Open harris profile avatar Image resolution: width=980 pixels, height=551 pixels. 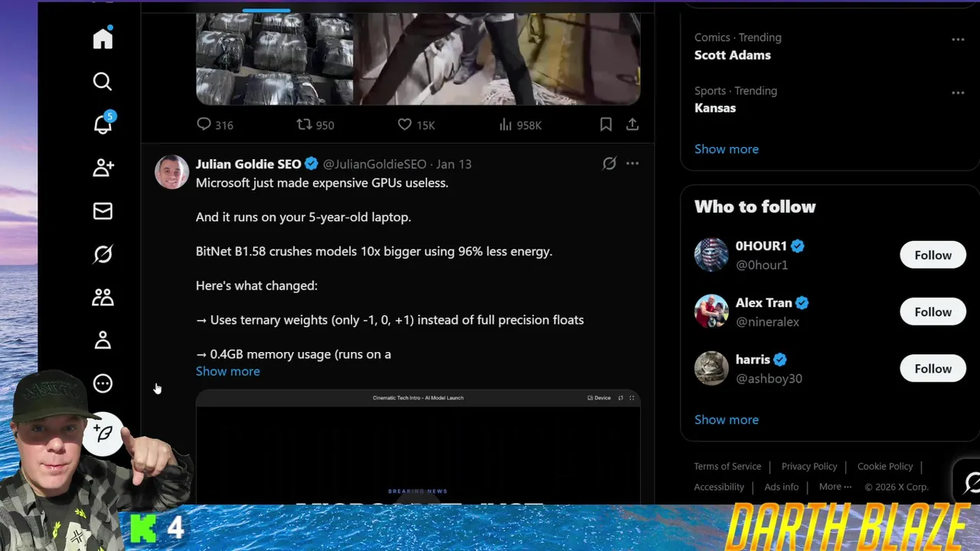(x=711, y=368)
